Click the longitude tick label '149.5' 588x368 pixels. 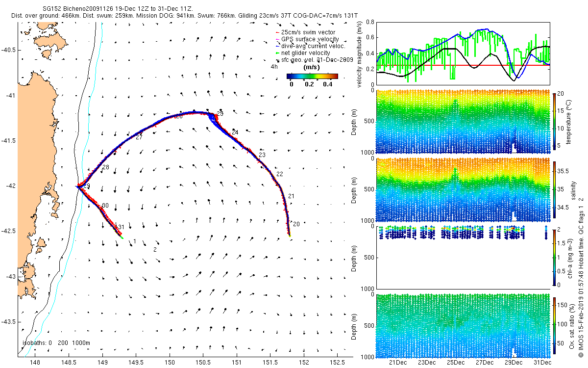136,363
